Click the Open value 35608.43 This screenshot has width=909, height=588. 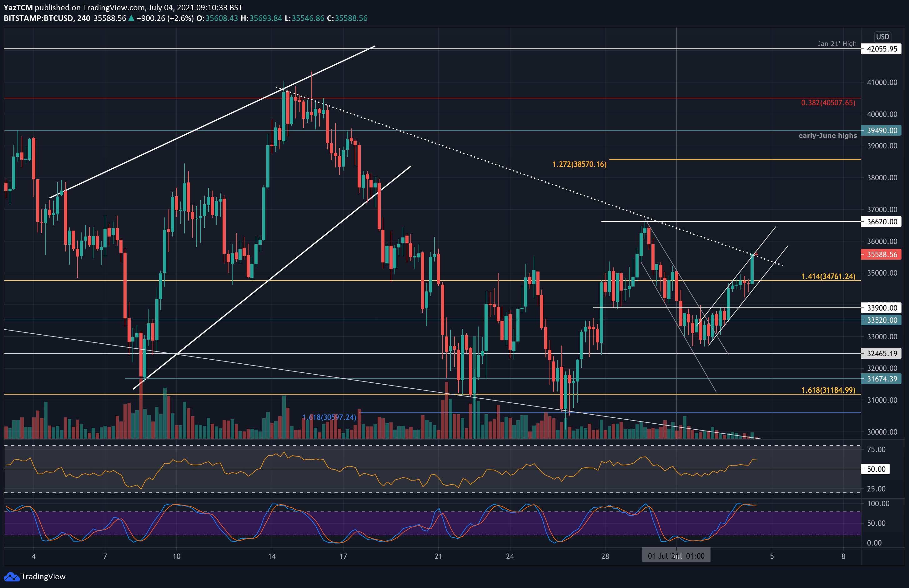[222, 18]
